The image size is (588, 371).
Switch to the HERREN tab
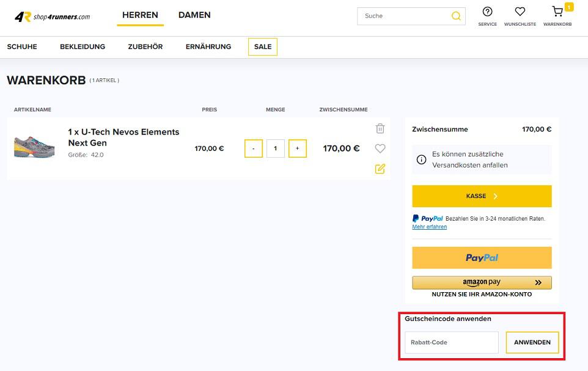[140, 15]
